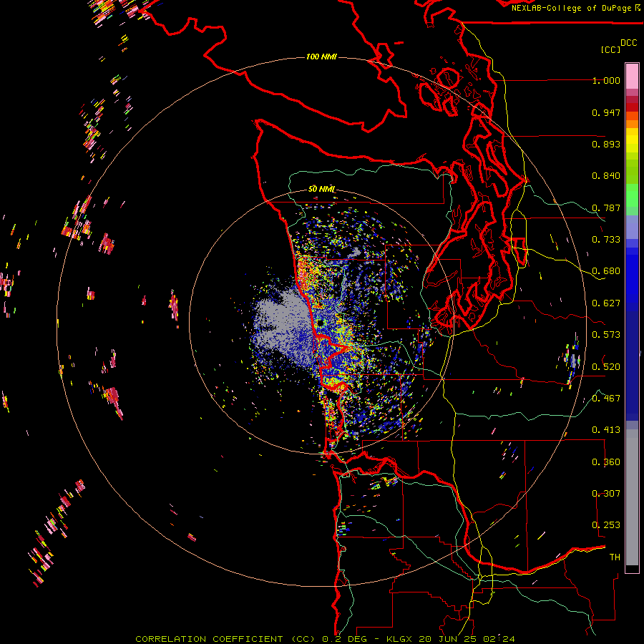Click the 0.680 legend value
This screenshot has height=644, width=644.
click(x=606, y=271)
